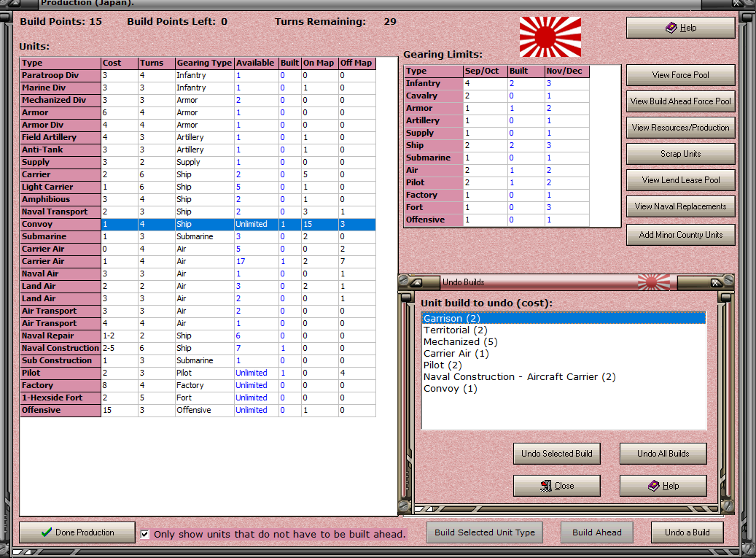Click Sep/Oct header in Gearing Limits

pos(486,71)
